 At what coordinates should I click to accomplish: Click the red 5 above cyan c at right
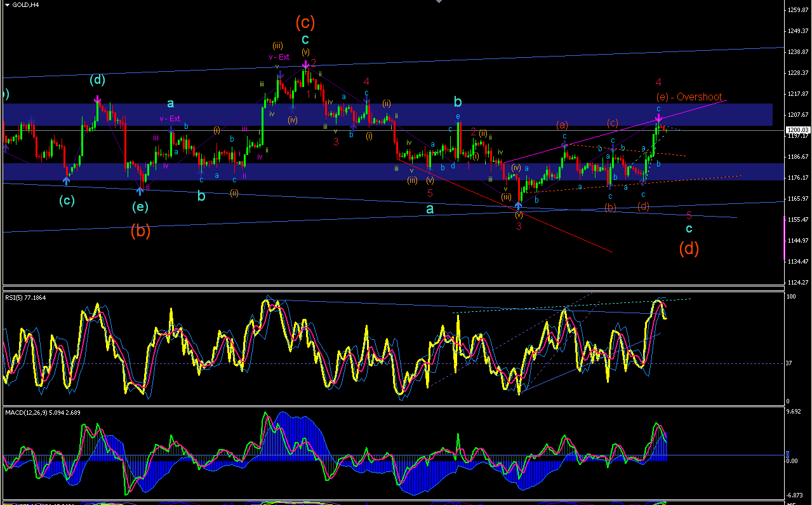(x=689, y=216)
